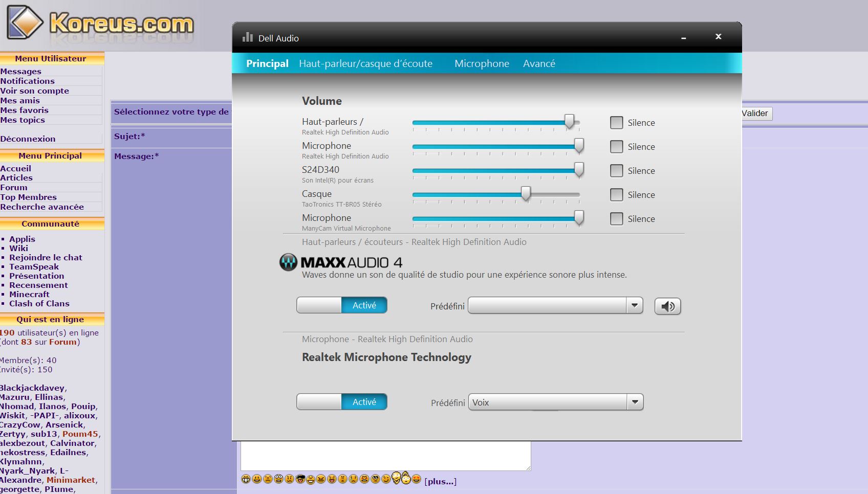The width and height of the screenshot is (868, 494).
Task: Click the MaxxAudio Waves logo icon
Action: click(x=288, y=262)
